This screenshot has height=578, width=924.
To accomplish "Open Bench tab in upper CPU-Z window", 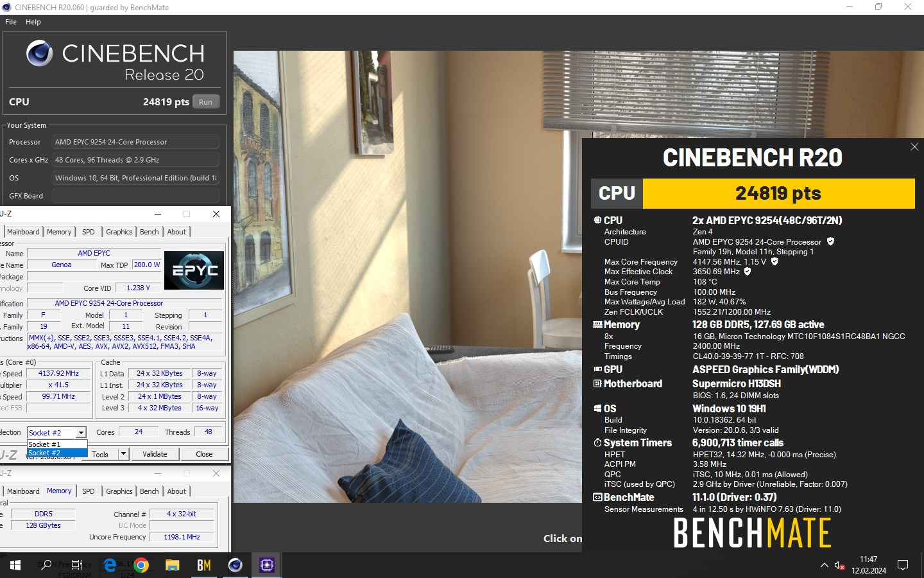I will click(x=150, y=232).
